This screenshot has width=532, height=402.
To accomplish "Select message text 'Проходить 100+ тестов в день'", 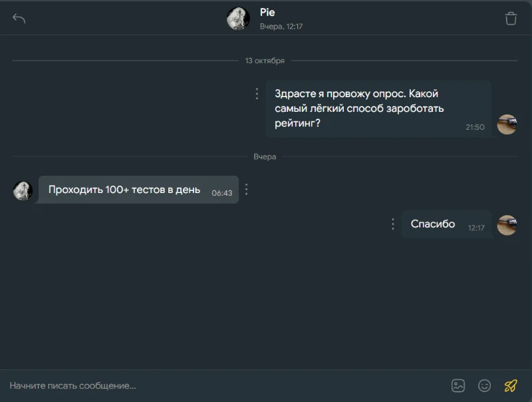I will pos(124,190).
